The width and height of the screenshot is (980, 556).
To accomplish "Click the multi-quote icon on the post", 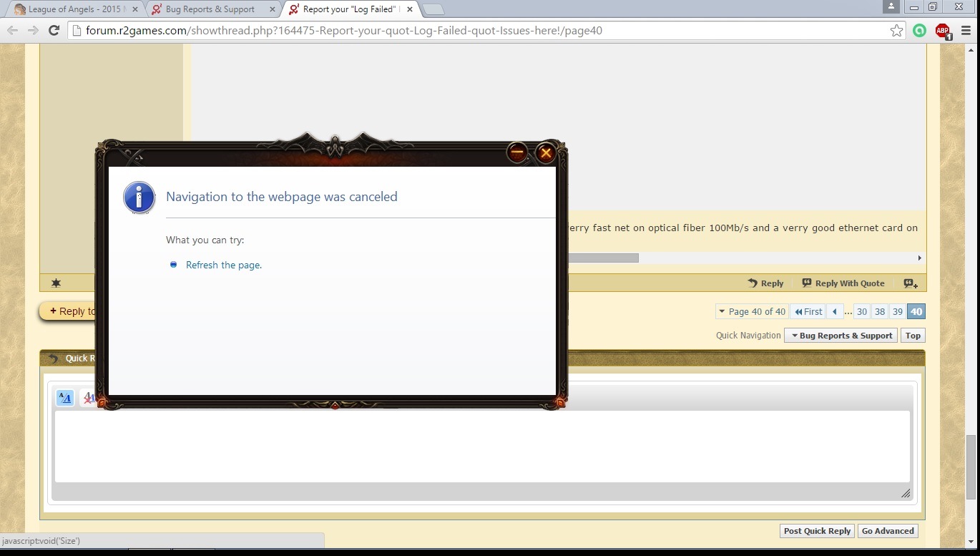I will [x=910, y=283].
